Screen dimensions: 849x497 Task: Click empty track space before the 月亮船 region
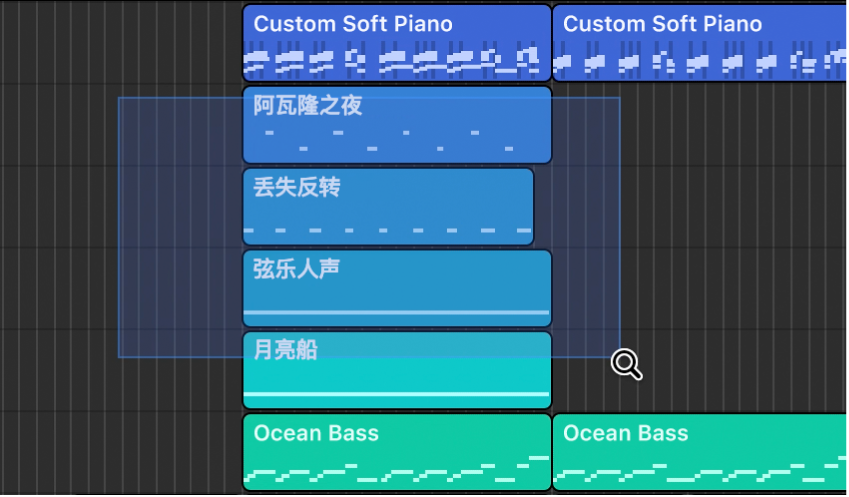coord(120,371)
